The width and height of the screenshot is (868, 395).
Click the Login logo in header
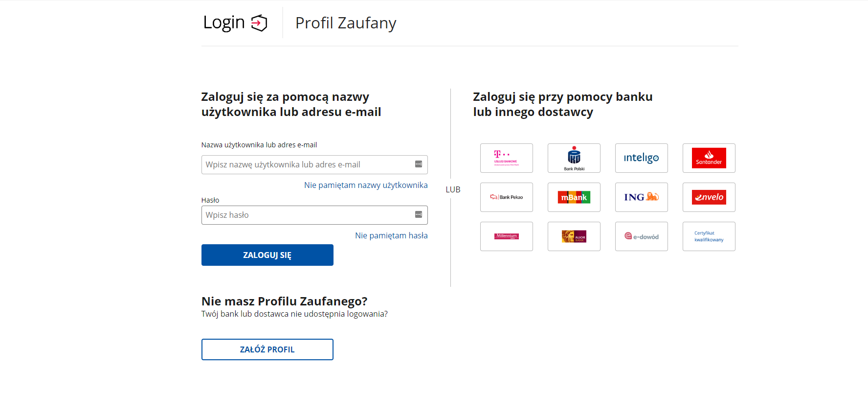(x=235, y=23)
